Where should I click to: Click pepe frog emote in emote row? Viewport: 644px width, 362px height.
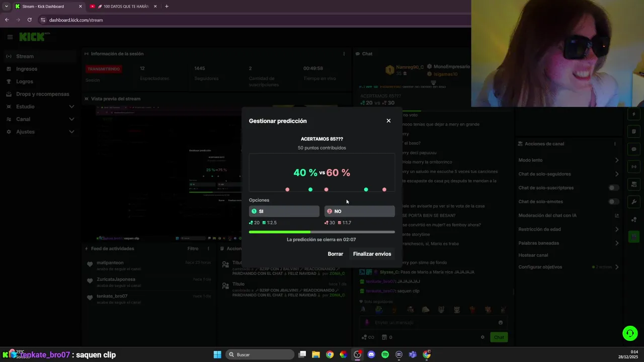point(379,310)
